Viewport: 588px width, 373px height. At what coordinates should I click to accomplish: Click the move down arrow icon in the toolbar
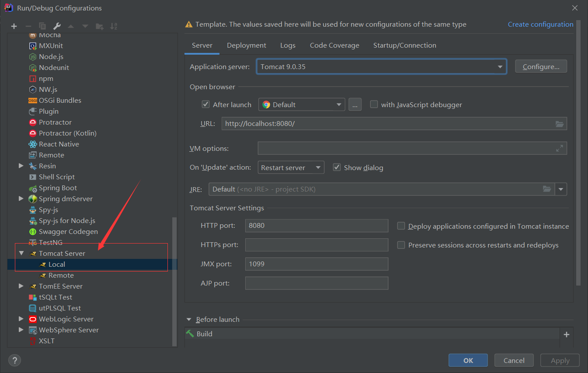pyautogui.click(x=85, y=26)
